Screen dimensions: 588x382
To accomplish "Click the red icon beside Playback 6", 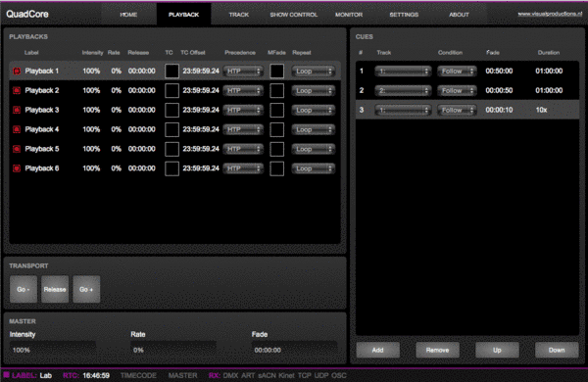I will pos(17,168).
